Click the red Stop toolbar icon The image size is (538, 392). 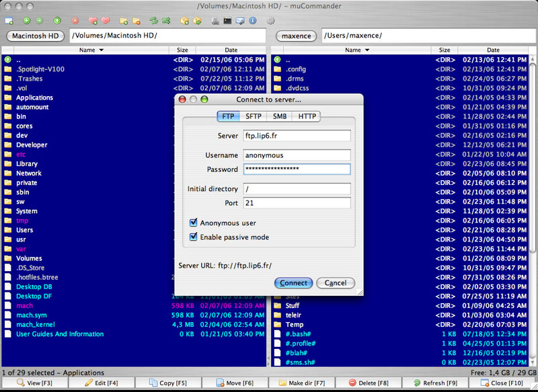tap(75, 21)
